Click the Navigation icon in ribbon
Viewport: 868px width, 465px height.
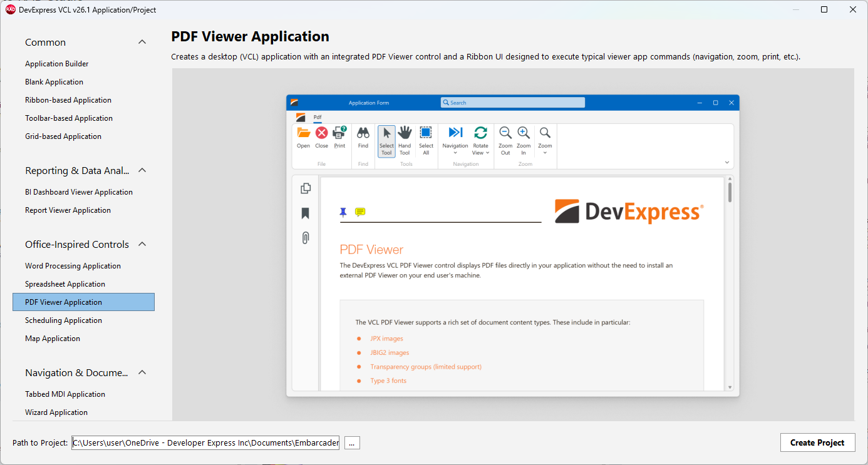click(x=455, y=133)
